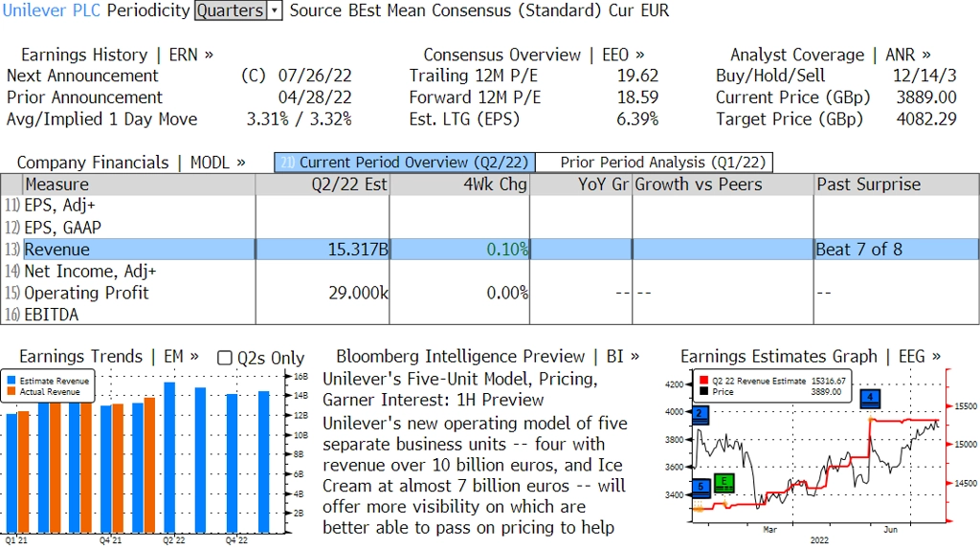Click the Growth vs Peers column header
This screenshot has height=547, width=980.
[x=723, y=185]
